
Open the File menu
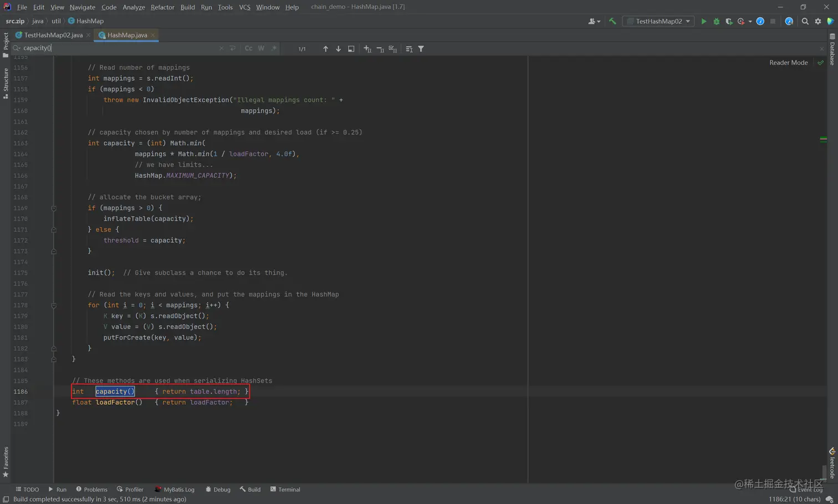[22, 7]
